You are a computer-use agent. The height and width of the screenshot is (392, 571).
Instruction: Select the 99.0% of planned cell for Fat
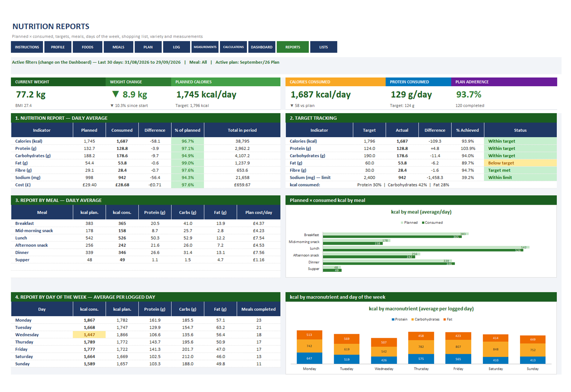188,163
